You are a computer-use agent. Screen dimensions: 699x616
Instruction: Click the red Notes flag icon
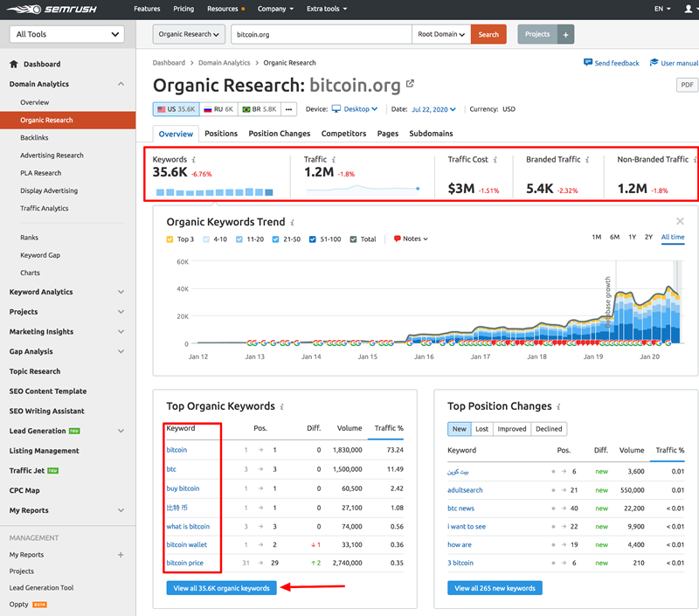point(397,239)
